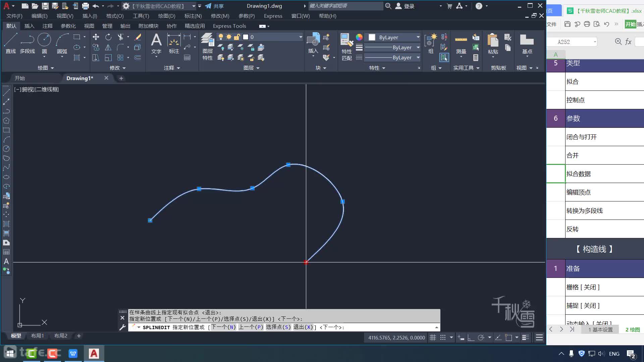The width and height of the screenshot is (644, 362).
Task: Toggle the layer 0 freeze sun icon
Action: [x=229, y=37]
